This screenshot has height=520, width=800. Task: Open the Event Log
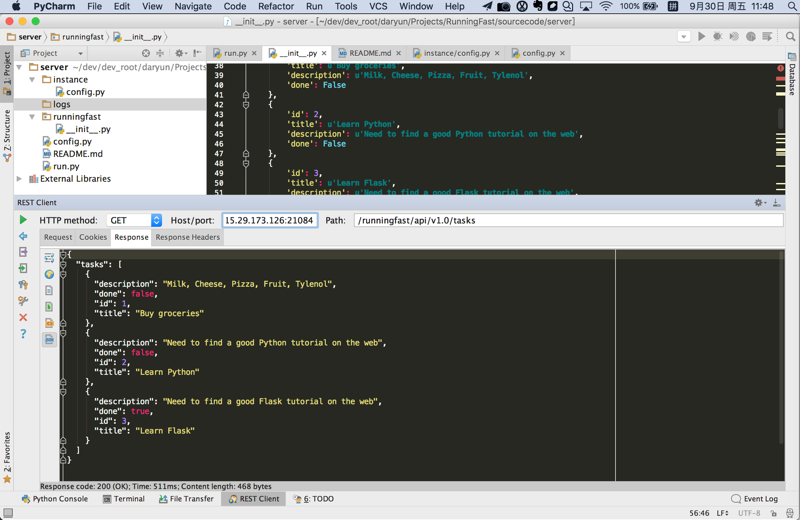pyautogui.click(x=754, y=499)
